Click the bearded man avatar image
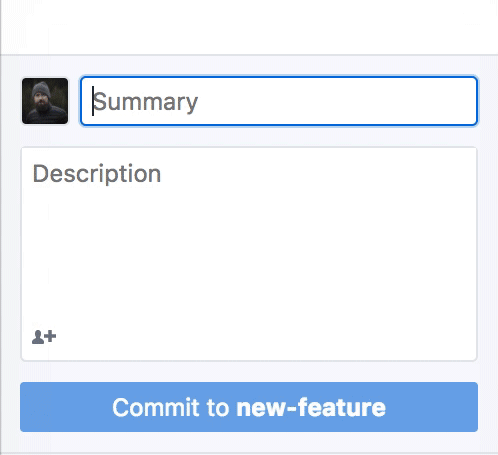Viewport: 498px width, 455px height. (45, 101)
